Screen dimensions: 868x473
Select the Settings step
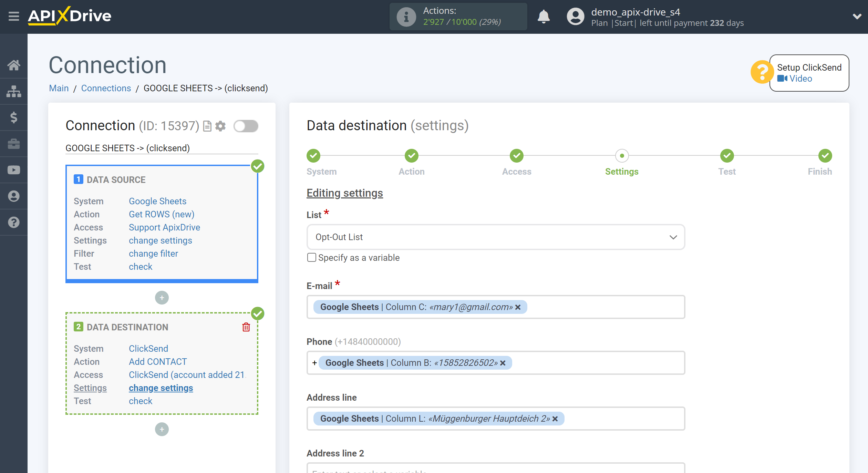tap(622, 156)
